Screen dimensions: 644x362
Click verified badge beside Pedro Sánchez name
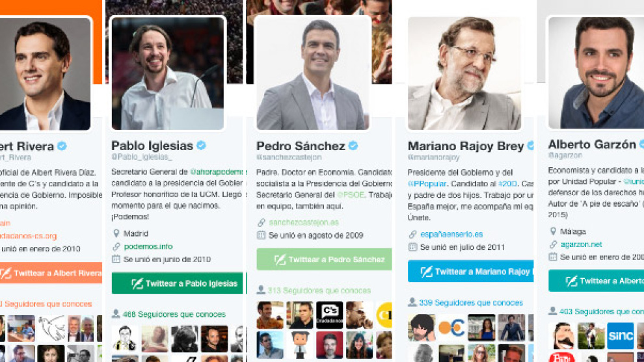tap(353, 146)
